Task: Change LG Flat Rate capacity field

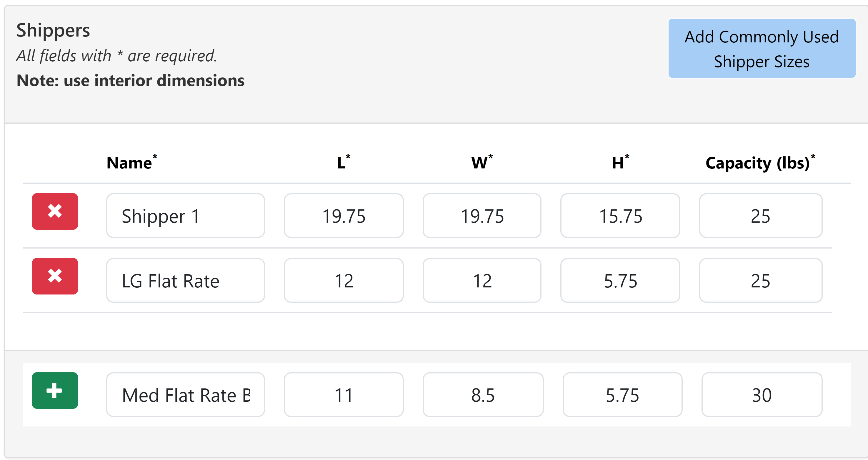Action: 761,281
